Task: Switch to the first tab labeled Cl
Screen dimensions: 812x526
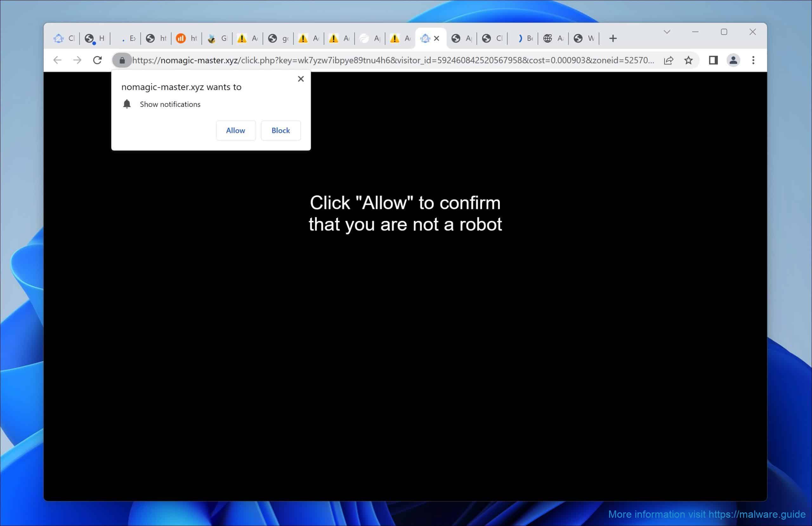Action: (64, 38)
